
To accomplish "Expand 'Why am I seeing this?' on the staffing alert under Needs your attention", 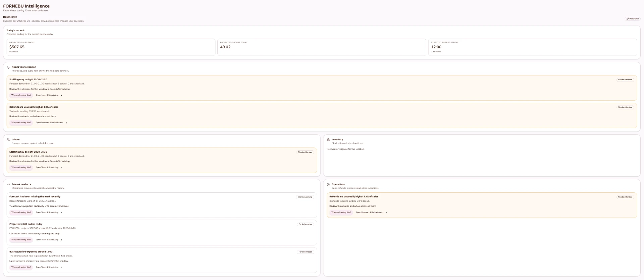I will pos(21,95).
